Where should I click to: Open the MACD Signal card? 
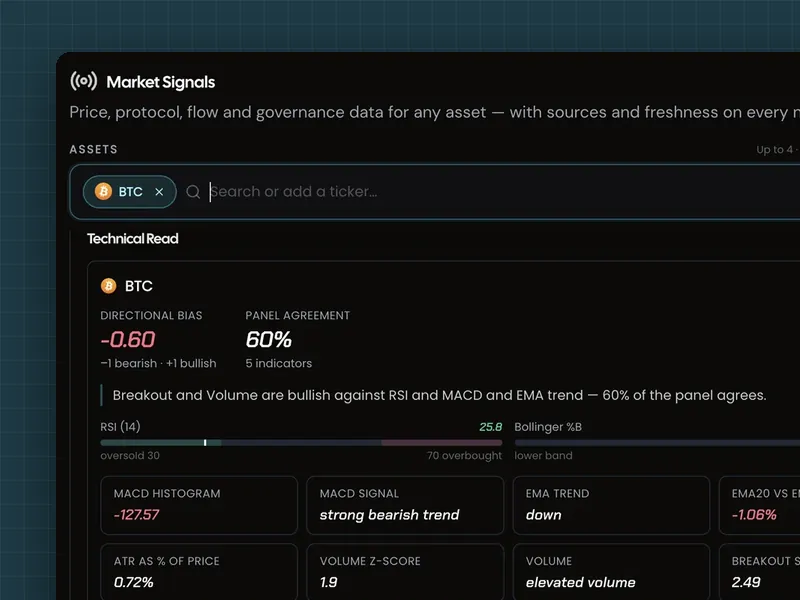click(x=405, y=505)
